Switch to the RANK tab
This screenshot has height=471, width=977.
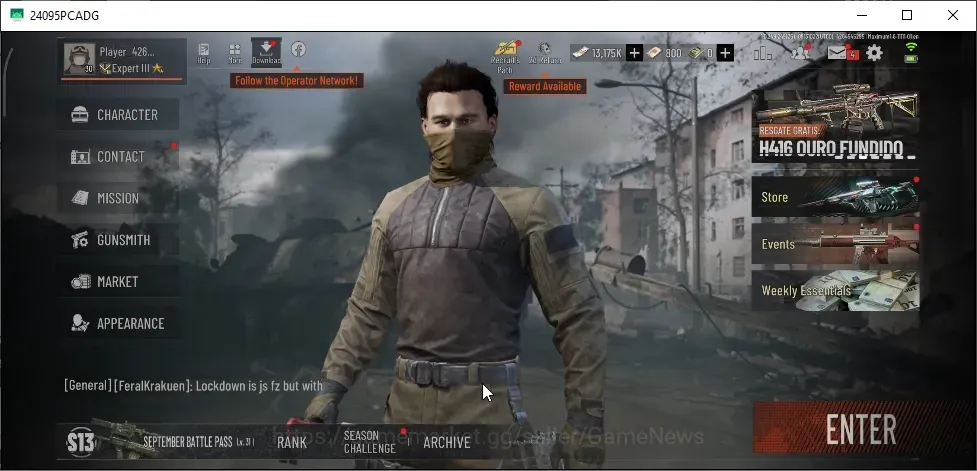tap(292, 442)
